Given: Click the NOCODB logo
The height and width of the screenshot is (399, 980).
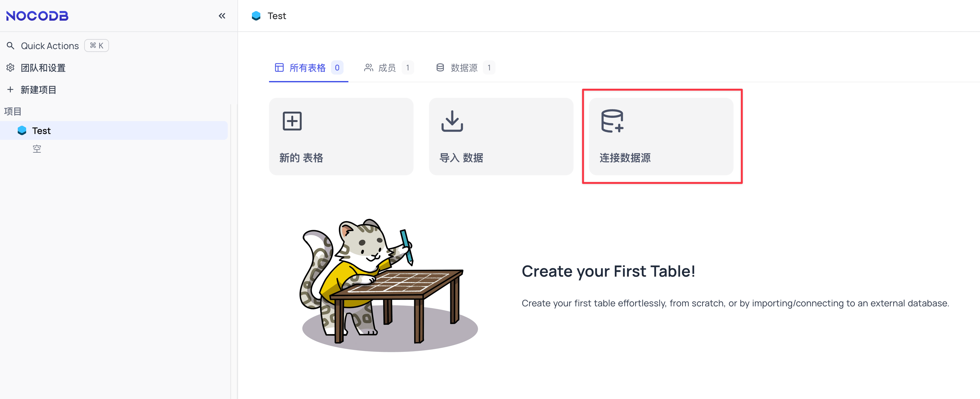Looking at the screenshot, I should point(37,15).
